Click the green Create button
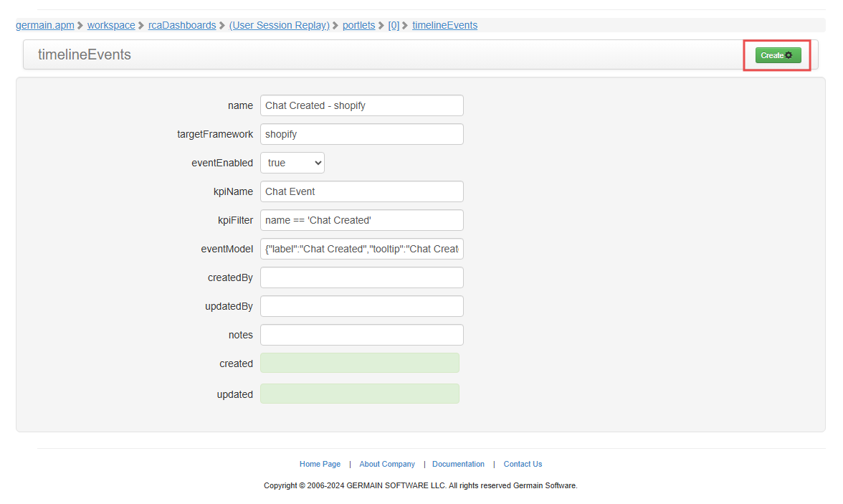 tap(778, 55)
